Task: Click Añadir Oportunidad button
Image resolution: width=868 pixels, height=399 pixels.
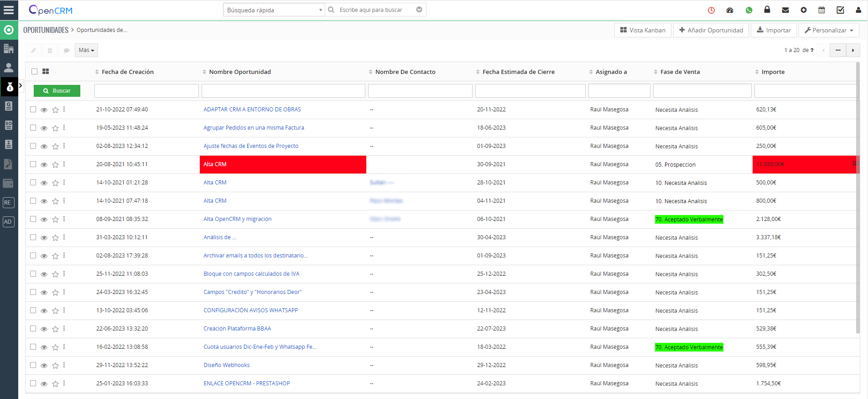Action: 711,30
